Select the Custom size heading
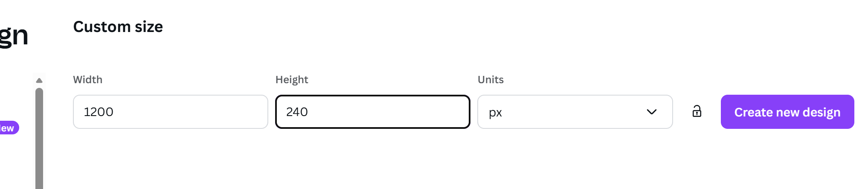Viewport: 868px width, 189px height. point(118,27)
